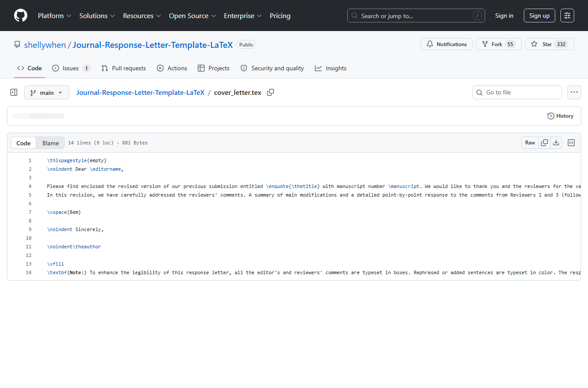The image size is (588, 388).
Task: Open the GitHub homepage logo
Action: click(x=21, y=16)
